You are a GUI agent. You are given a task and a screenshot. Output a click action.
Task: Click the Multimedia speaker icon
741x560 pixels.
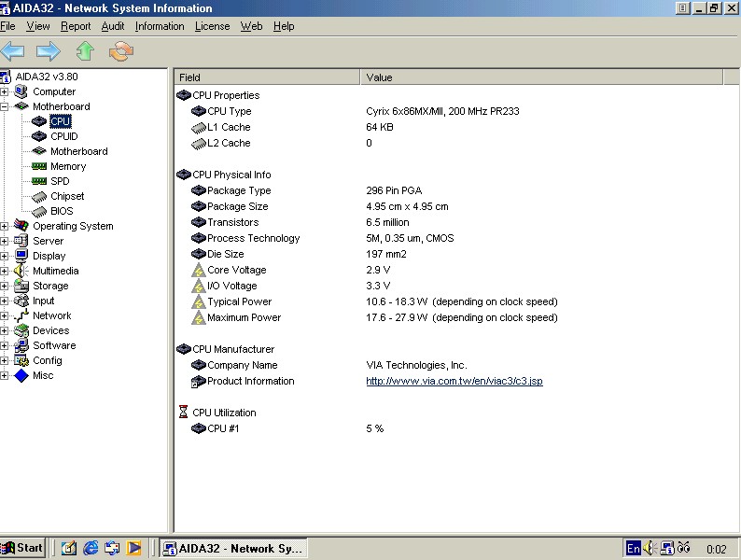(21, 271)
